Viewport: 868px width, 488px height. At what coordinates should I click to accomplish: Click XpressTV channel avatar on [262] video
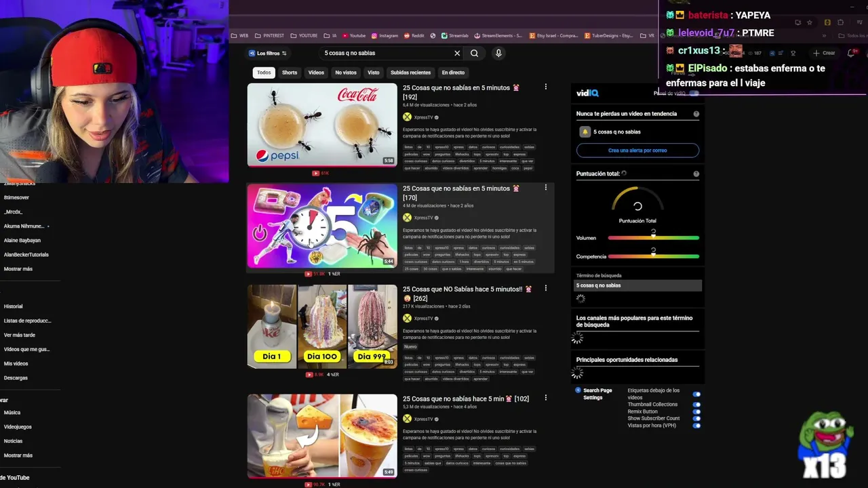pyautogui.click(x=407, y=318)
